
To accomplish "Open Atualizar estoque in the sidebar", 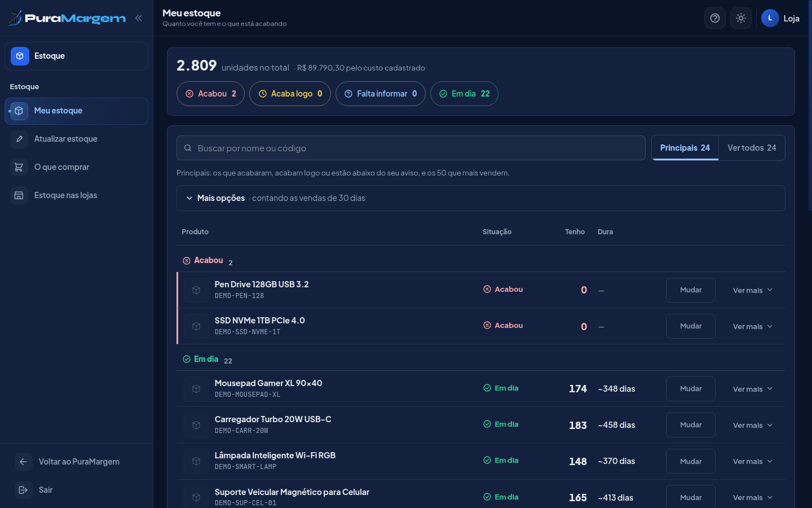I will tap(76, 139).
